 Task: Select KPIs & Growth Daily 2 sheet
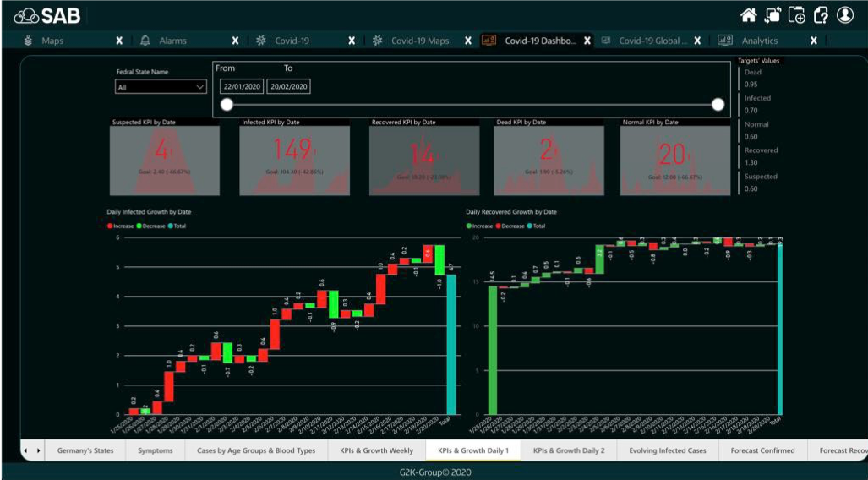(x=569, y=450)
